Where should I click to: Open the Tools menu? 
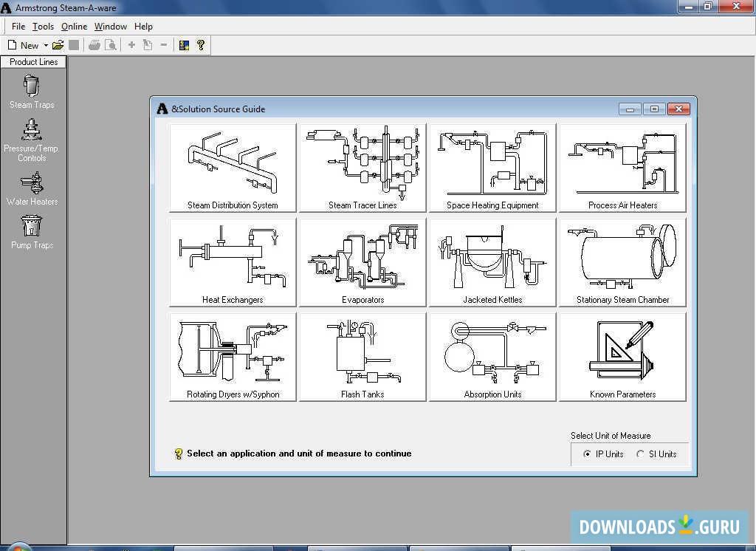pyautogui.click(x=43, y=27)
